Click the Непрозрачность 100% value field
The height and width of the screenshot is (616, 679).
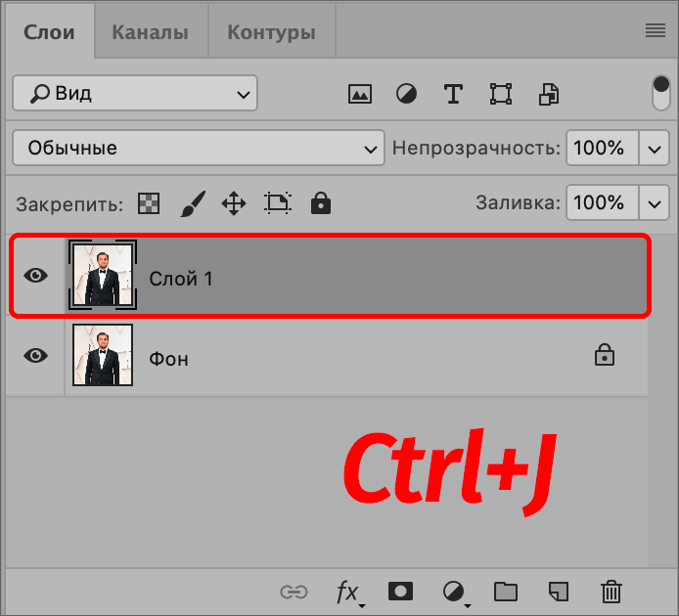point(603,148)
